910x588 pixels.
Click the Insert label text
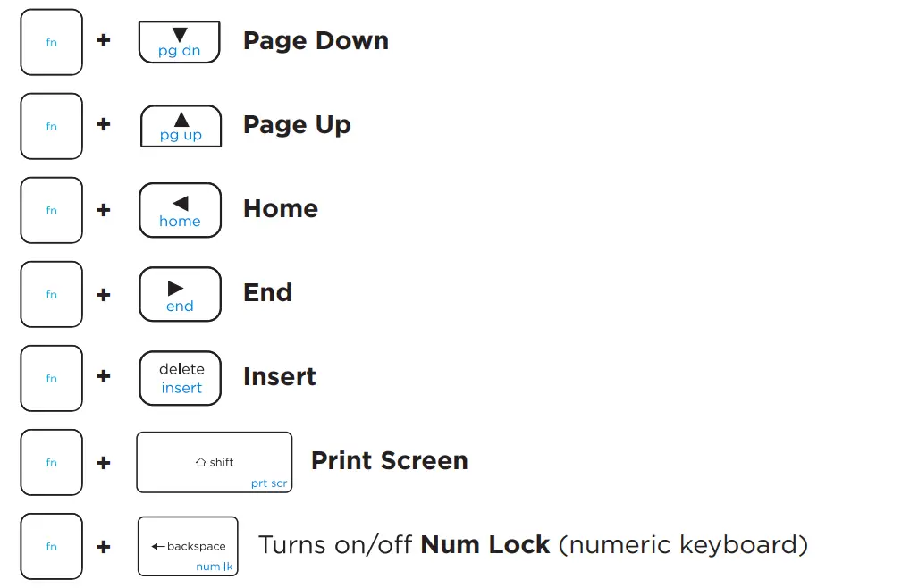(280, 377)
